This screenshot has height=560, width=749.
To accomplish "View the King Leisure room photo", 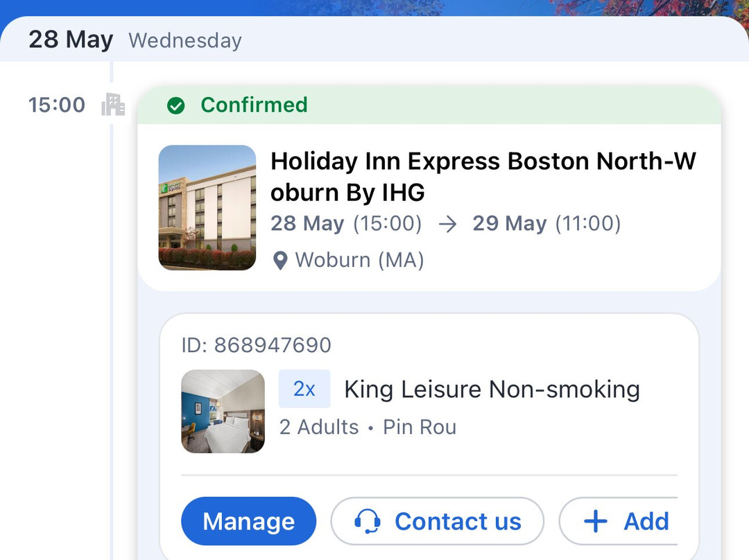I will (x=223, y=411).
